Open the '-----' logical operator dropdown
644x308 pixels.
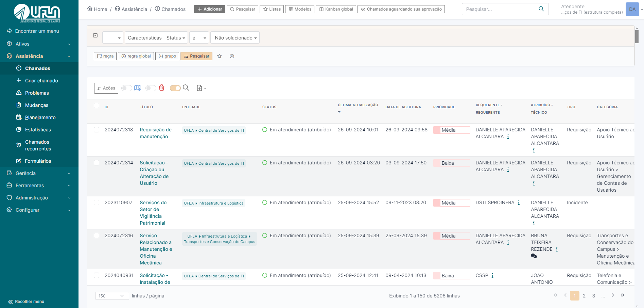click(113, 38)
